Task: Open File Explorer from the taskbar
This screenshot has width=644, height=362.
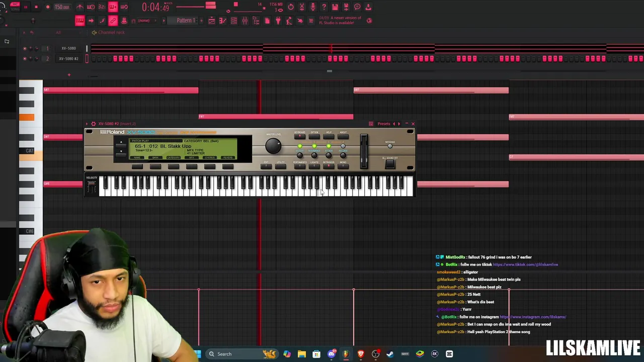Action: click(302, 354)
